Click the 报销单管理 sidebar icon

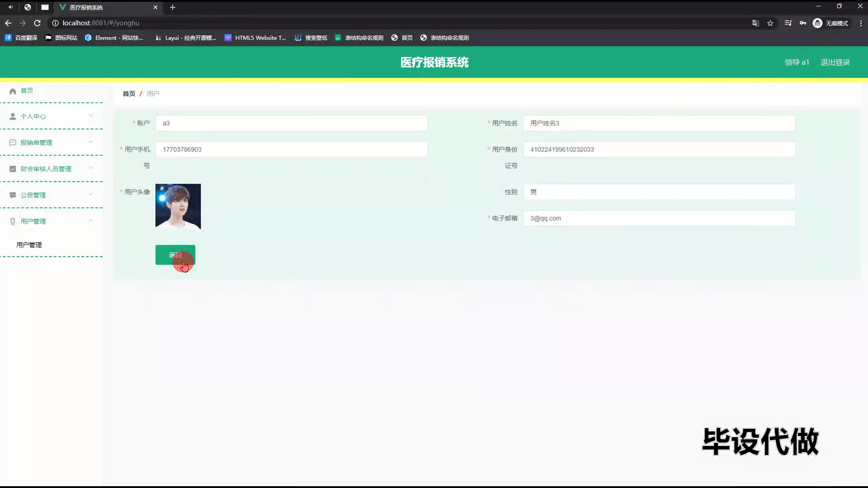pos(13,143)
